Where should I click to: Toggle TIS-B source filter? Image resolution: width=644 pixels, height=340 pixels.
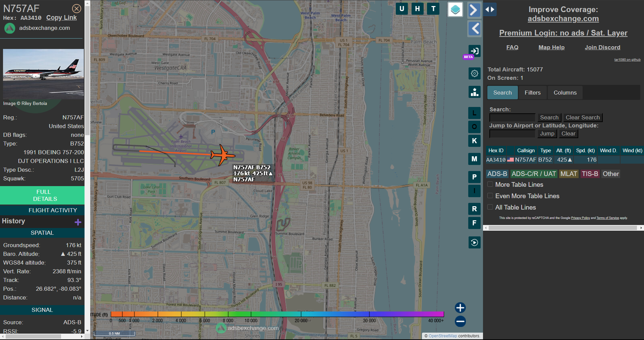[x=590, y=174]
